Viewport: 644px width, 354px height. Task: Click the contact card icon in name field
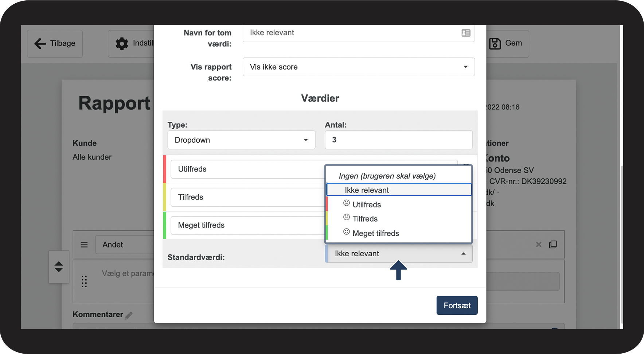[465, 33]
